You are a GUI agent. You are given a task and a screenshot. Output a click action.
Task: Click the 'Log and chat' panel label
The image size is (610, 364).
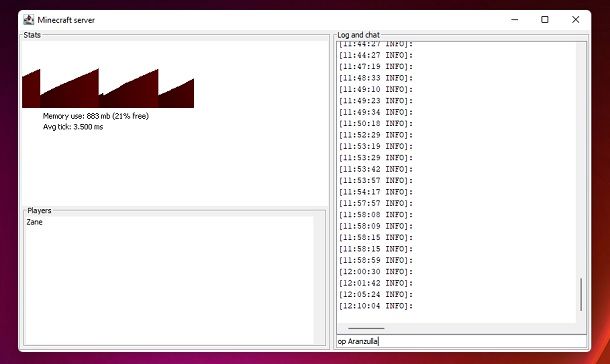coord(358,35)
